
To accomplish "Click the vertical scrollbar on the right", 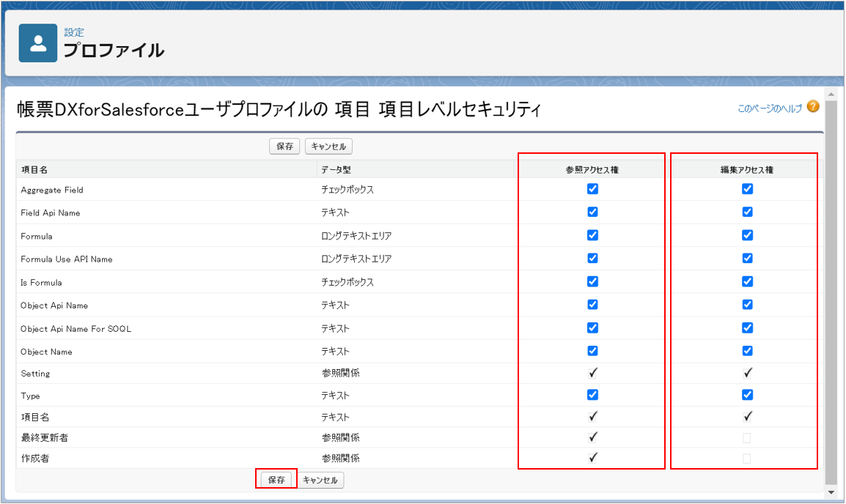I will (x=830, y=293).
